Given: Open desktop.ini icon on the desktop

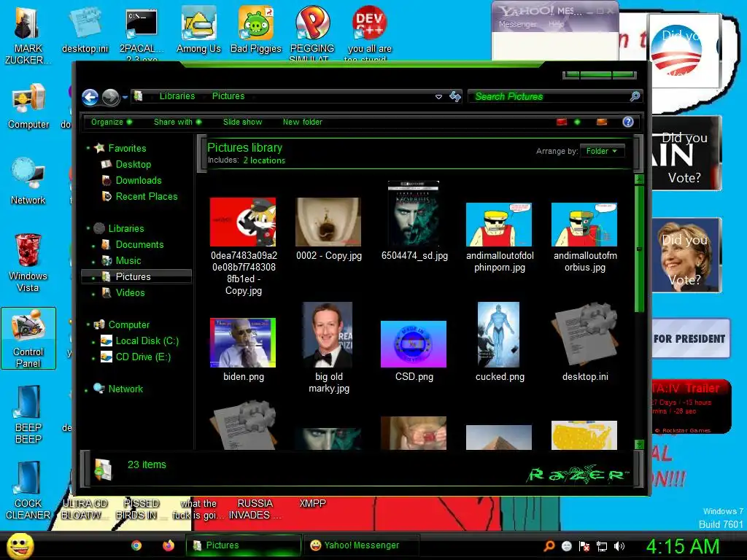Looking at the screenshot, I should [85, 30].
